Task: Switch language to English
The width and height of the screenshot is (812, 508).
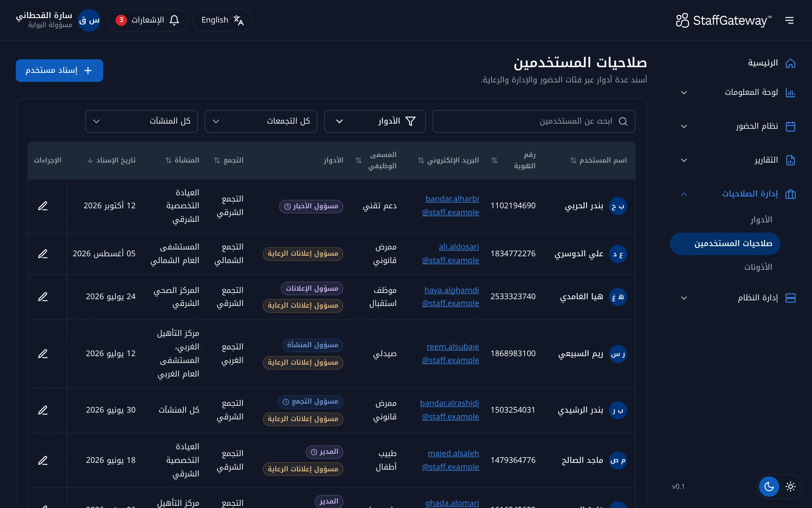Action: click(x=222, y=20)
